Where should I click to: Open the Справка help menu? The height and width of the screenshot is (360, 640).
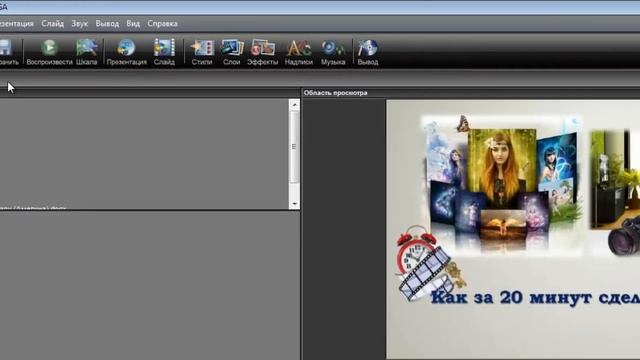click(162, 24)
